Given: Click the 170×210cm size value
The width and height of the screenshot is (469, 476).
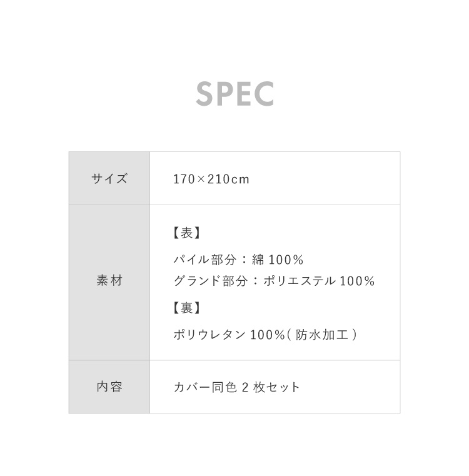Looking at the screenshot, I should [211, 180].
